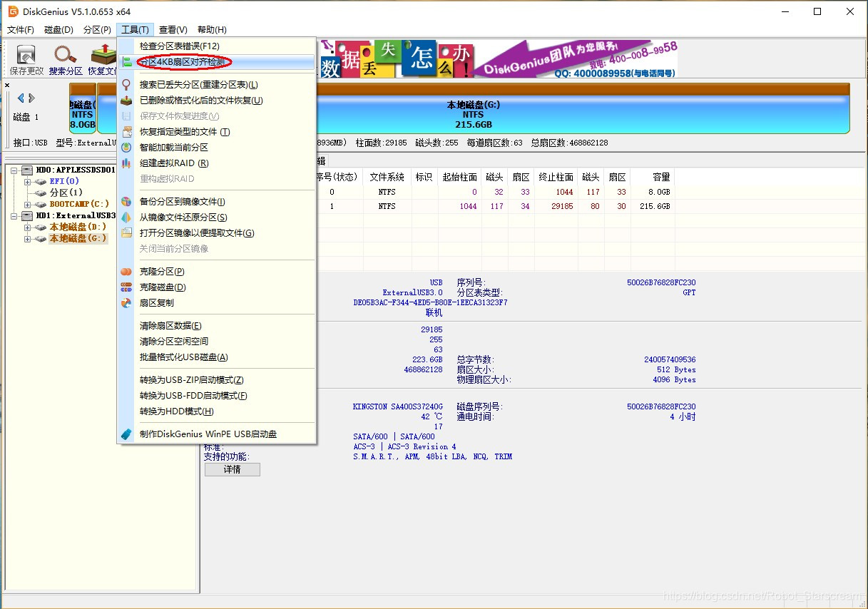Click icon beside 克隆磁盘(D)
Screen dimensions: 868x609
[x=127, y=287]
